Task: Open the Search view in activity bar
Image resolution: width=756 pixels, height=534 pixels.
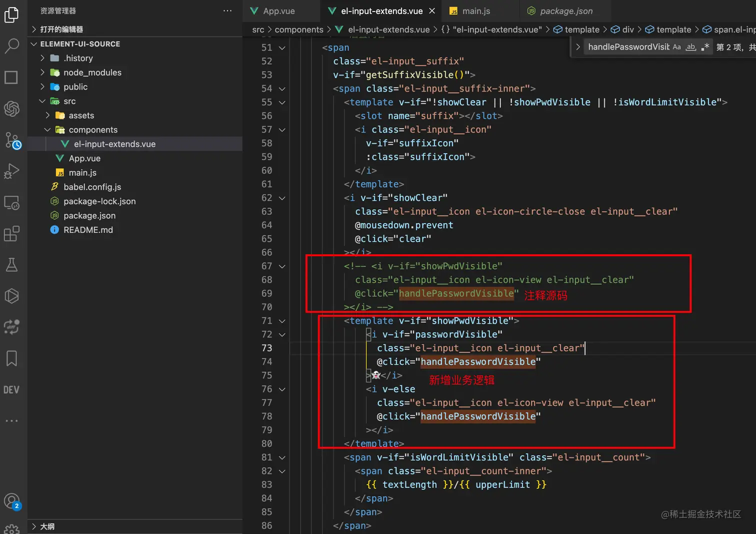Action: 11,46
